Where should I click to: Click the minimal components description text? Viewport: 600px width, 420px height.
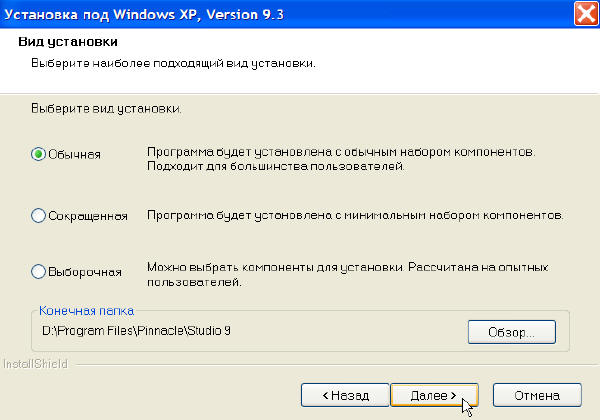354,215
